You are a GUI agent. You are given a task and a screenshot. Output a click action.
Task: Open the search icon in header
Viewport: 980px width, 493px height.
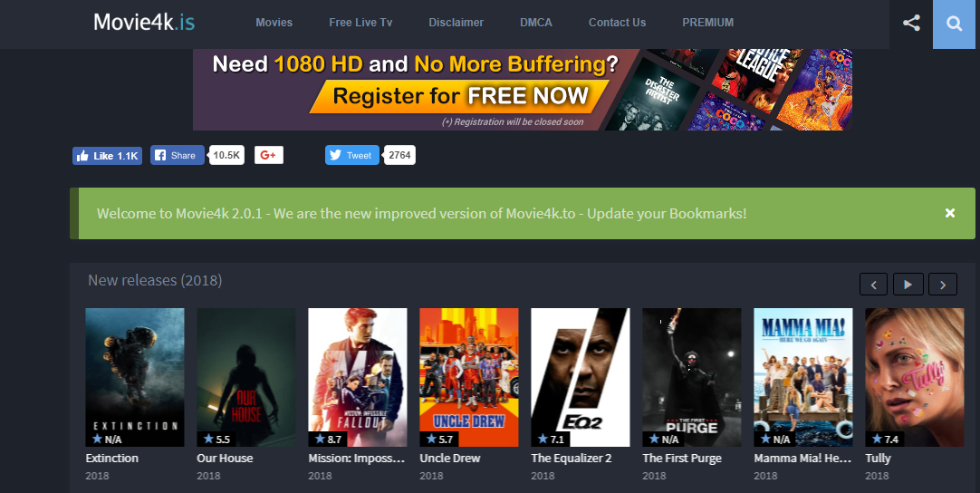[955, 24]
